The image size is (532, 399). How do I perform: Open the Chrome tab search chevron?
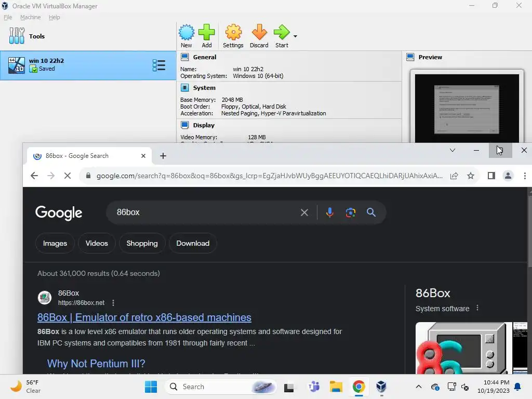(453, 150)
